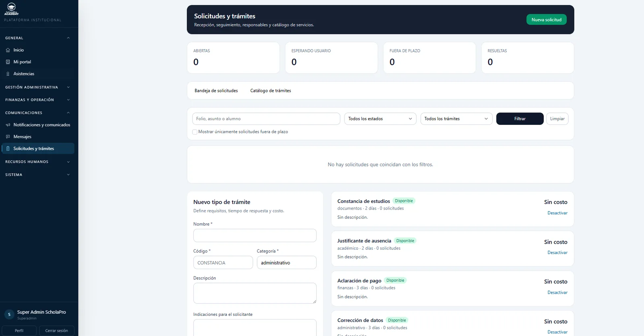Screen dimensions: 644x336
Task: Click the Código input field
Action: tap(223, 263)
